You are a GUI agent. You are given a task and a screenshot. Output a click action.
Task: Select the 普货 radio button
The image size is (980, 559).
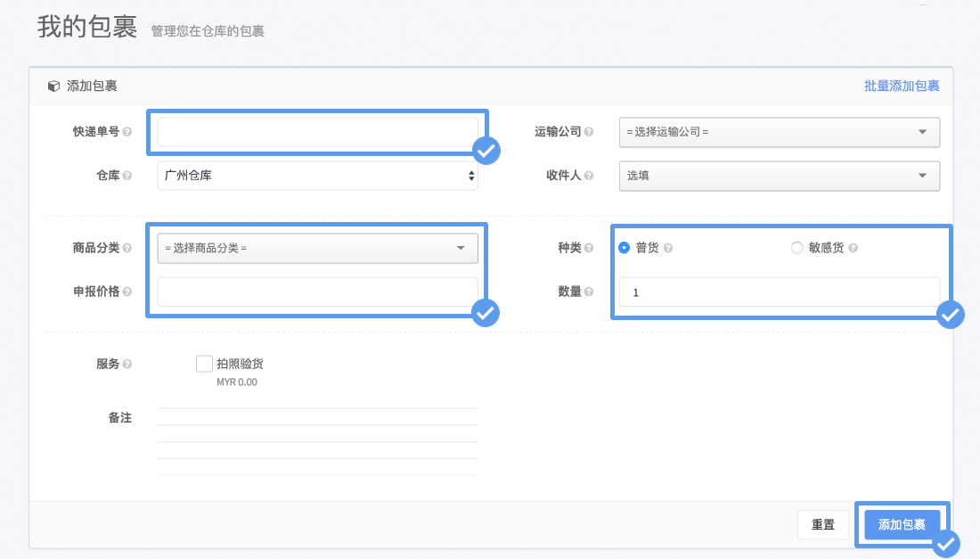[623, 248]
